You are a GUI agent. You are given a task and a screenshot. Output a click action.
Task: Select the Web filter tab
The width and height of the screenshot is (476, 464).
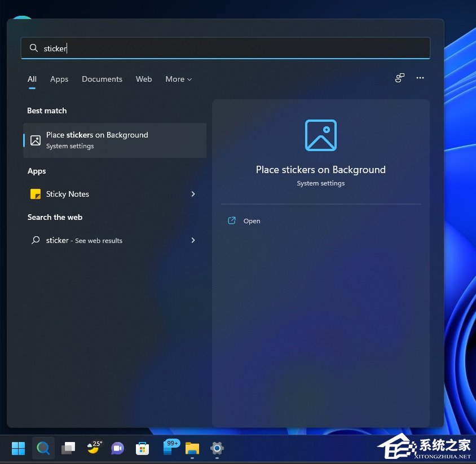[144, 79]
